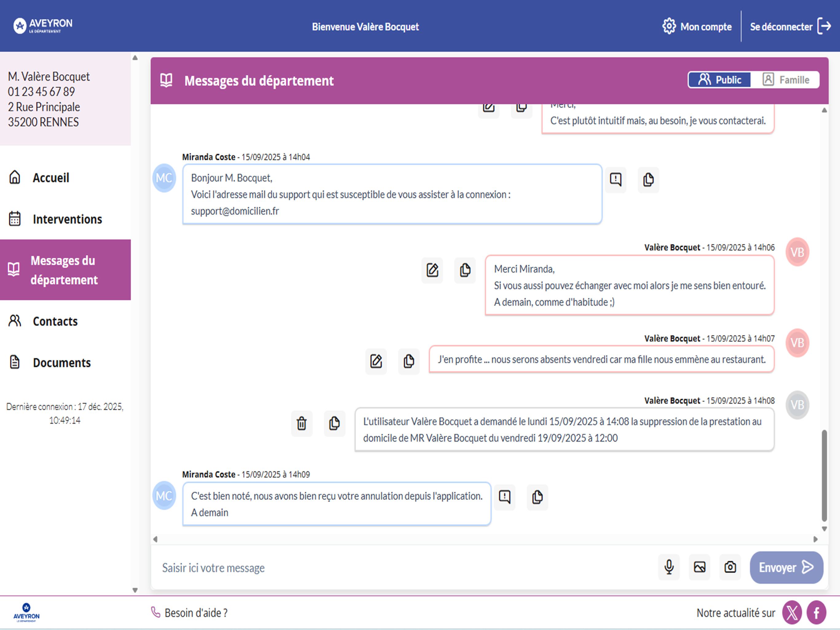
Task: Click the Aveyron logo in header
Action: pos(43,26)
